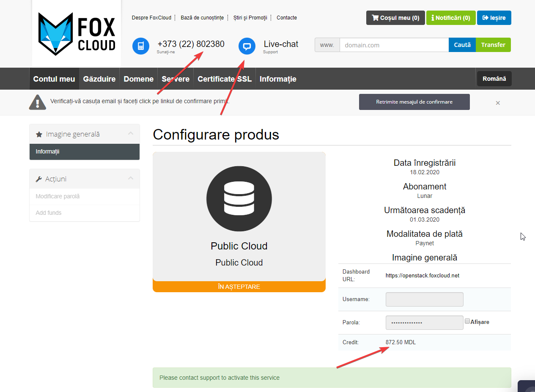Screen dimensions: 535x392
Task: Select Contul meu in navigation bar
Action: coord(54,79)
